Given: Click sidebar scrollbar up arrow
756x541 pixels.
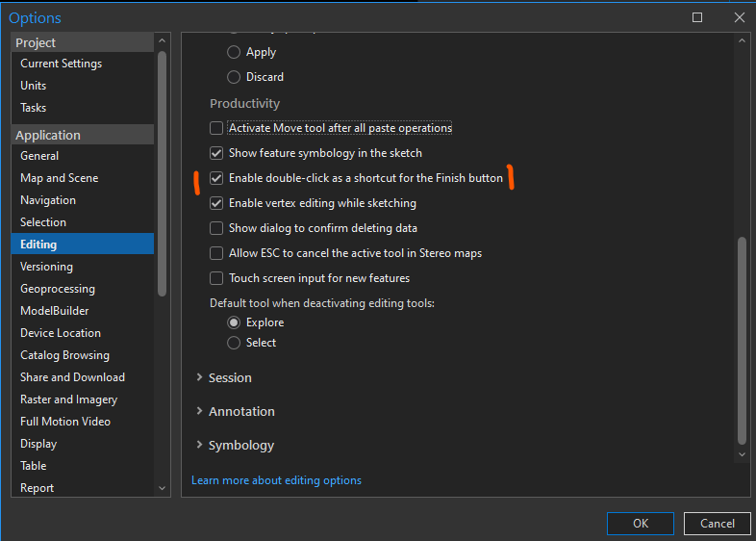Looking at the screenshot, I should 162,41.
